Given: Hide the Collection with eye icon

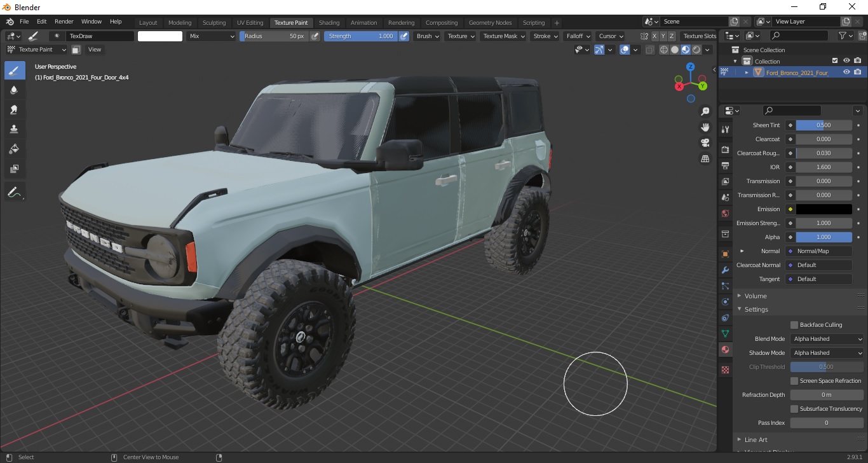Looking at the screenshot, I should (x=846, y=61).
